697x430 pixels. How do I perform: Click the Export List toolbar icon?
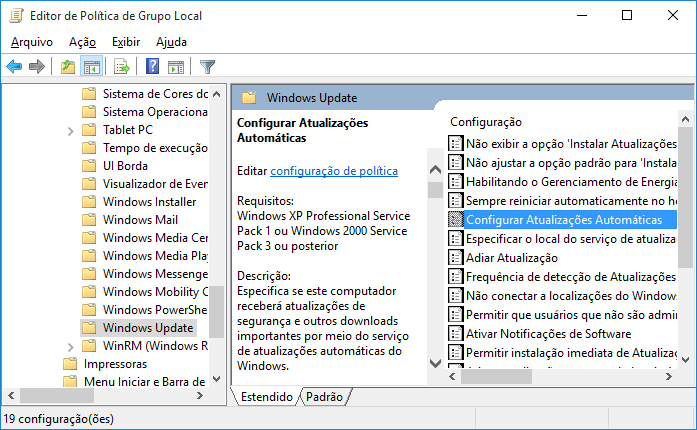pos(121,67)
